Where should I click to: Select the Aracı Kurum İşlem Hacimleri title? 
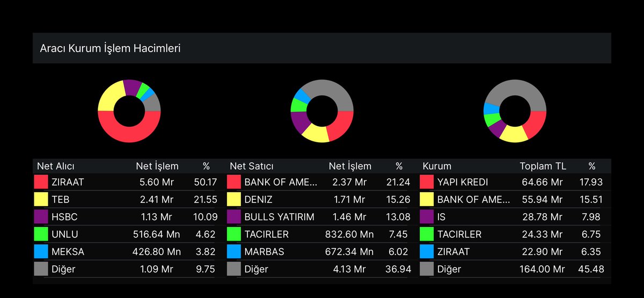[110, 48]
